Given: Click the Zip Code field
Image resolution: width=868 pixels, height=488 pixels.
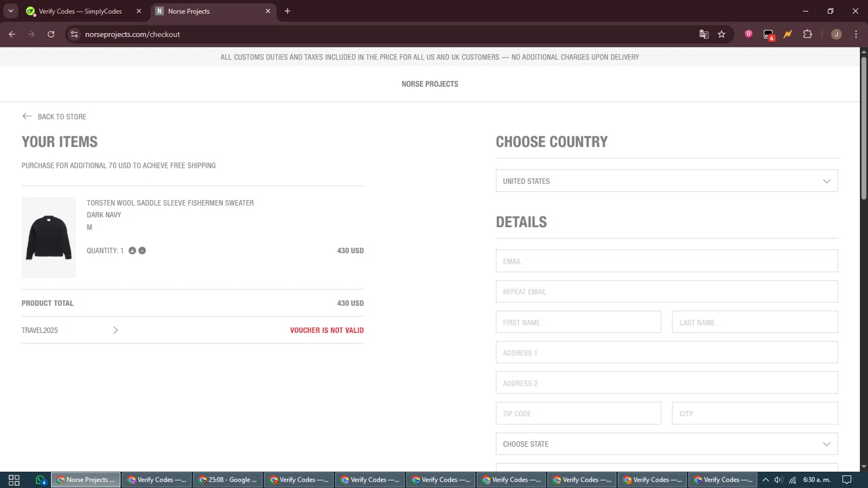Looking at the screenshot, I should click(x=578, y=413).
